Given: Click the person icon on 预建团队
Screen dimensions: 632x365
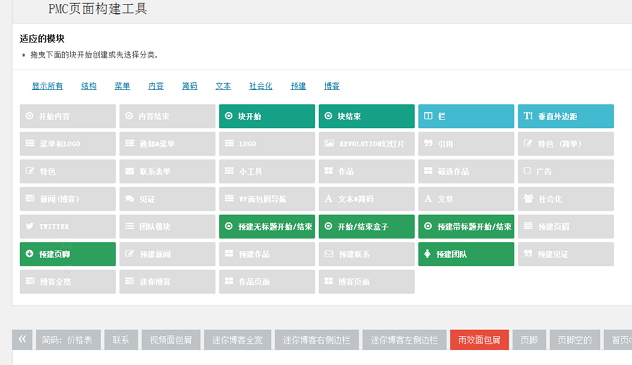Looking at the screenshot, I should (428, 253).
